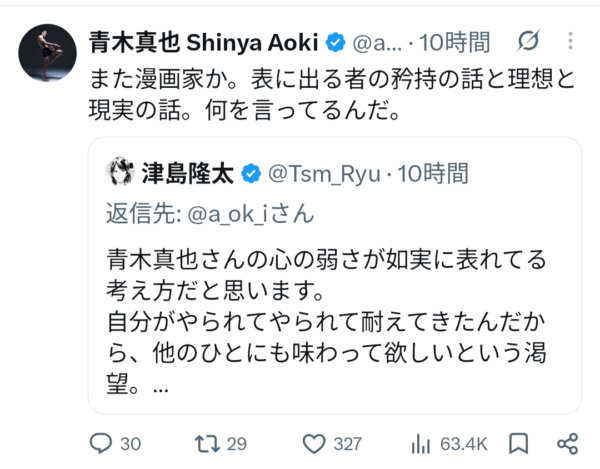Open the share icon for the tweet
This screenshot has height=469, width=600.
point(567,444)
